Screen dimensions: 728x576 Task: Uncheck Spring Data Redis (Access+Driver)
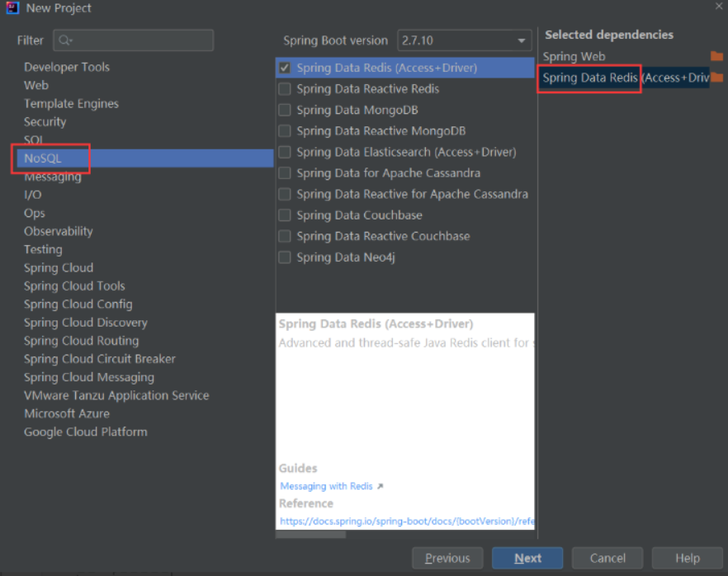(285, 68)
